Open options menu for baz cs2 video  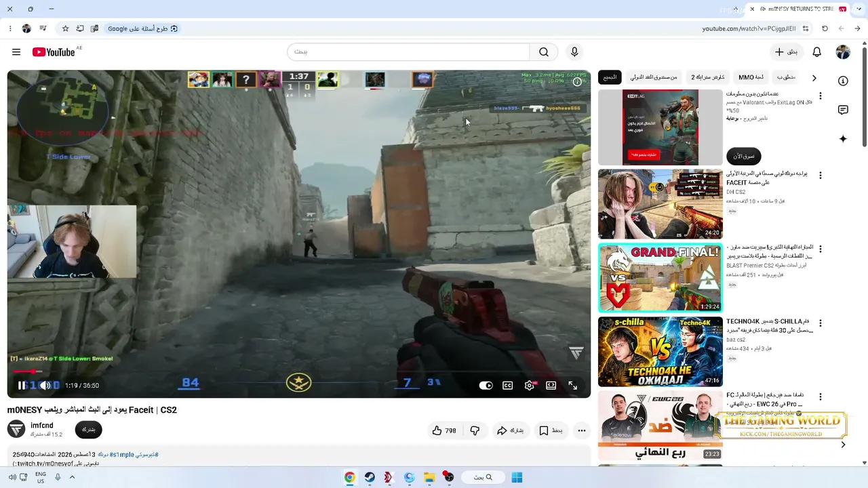[x=821, y=323]
